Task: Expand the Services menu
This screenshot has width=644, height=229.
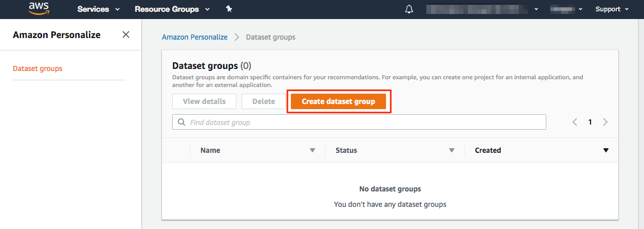Action: tap(98, 9)
